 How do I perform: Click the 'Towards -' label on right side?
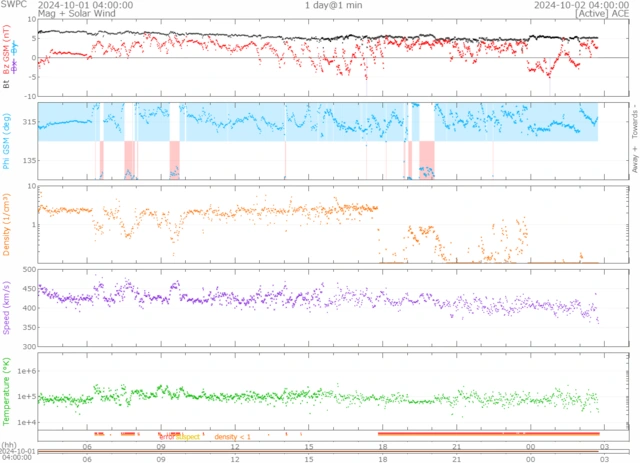[x=634, y=120]
